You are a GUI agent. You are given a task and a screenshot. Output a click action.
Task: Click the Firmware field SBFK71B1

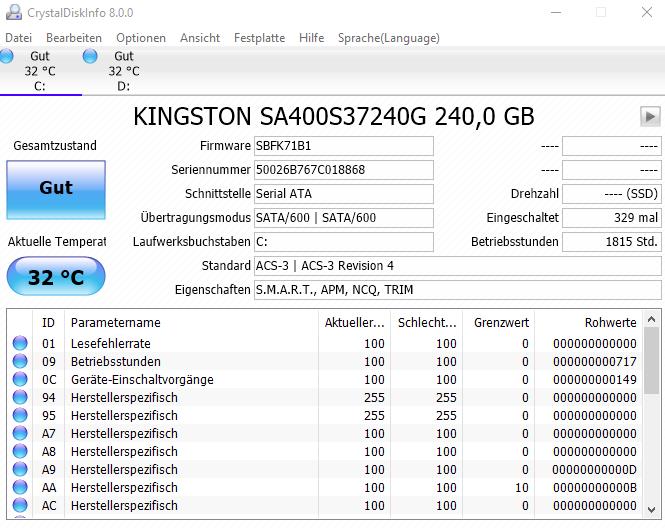click(344, 146)
